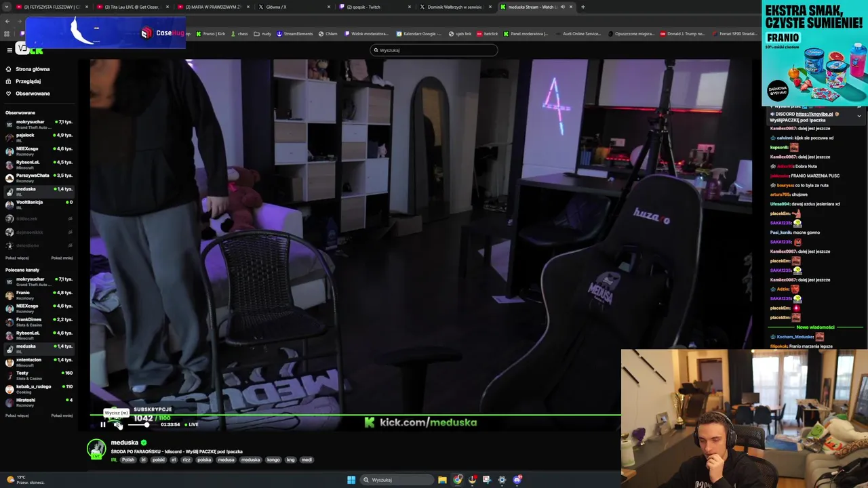Open followed channel pajalock
The height and width of the screenshot is (488, 868).
39,137
